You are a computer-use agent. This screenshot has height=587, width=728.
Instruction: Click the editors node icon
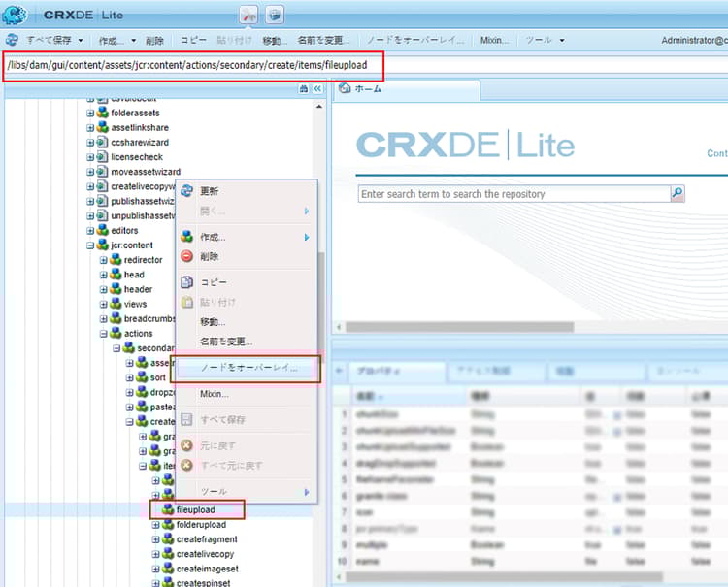103,230
